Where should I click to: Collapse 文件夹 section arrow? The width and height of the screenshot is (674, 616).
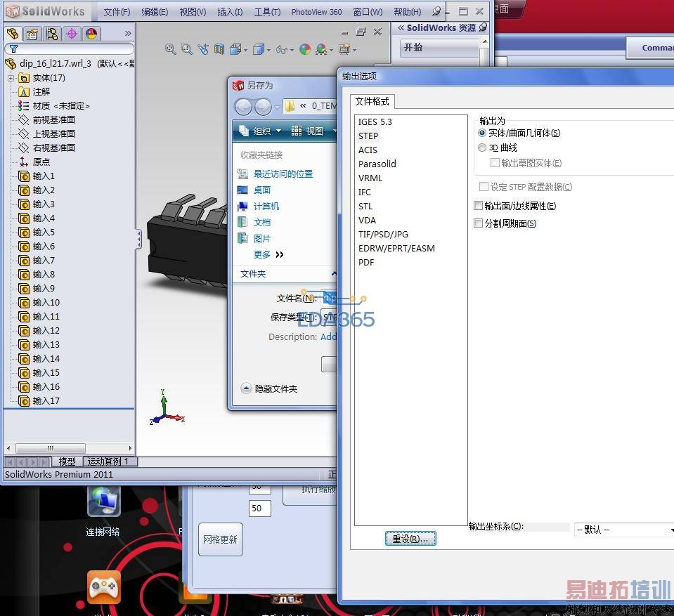pos(334,274)
